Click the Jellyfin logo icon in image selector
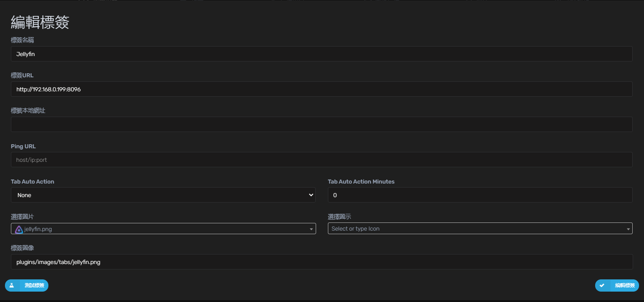The height and width of the screenshot is (302, 644). click(x=19, y=229)
